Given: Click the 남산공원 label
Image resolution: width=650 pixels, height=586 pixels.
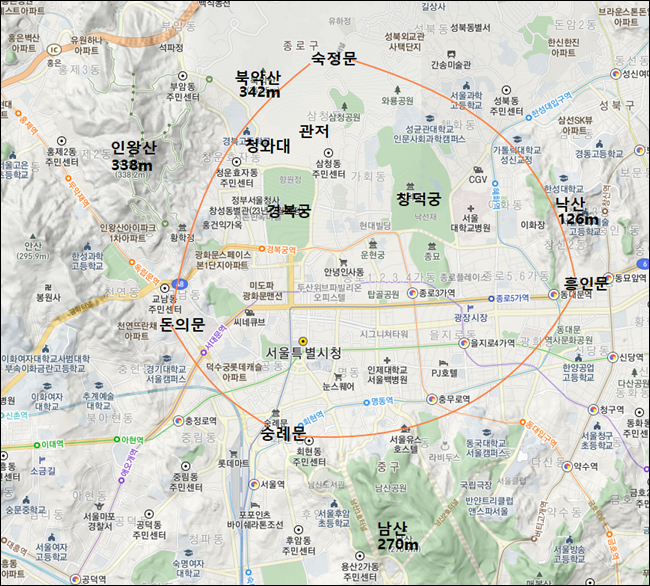Looking at the screenshot, I should click(391, 488).
